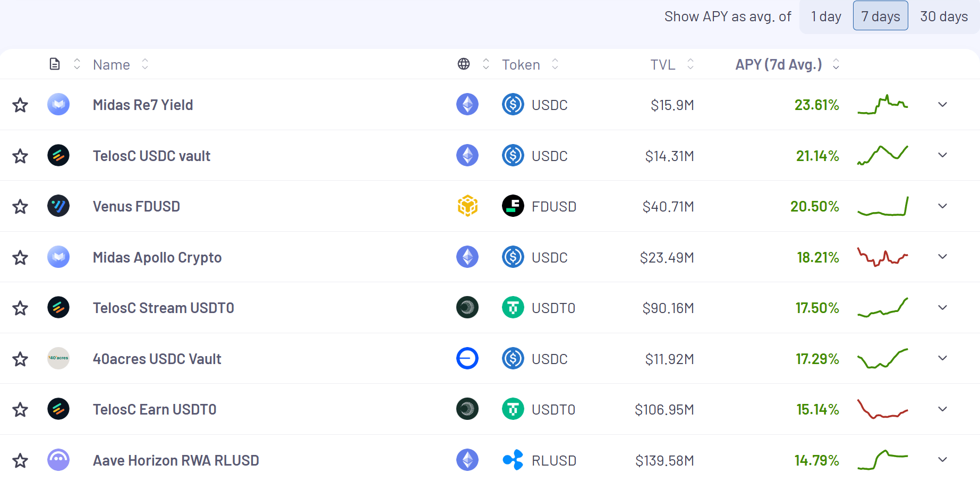Image resolution: width=980 pixels, height=481 pixels.
Task: Expand the Aave Horizon RWA RLUSD row
Action: [943, 460]
